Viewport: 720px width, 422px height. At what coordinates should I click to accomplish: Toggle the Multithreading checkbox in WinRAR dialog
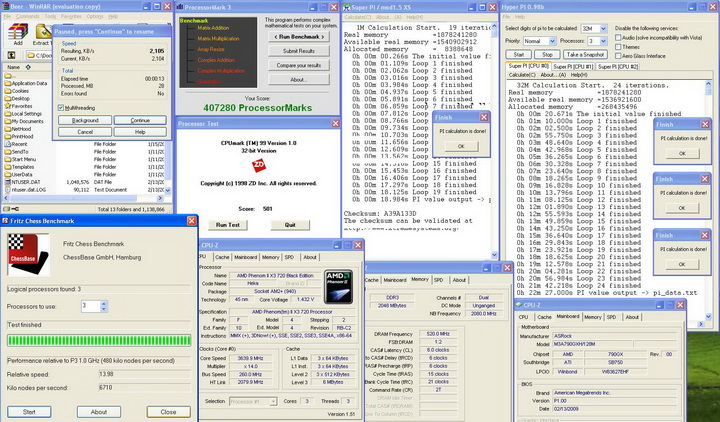[x=61, y=108]
